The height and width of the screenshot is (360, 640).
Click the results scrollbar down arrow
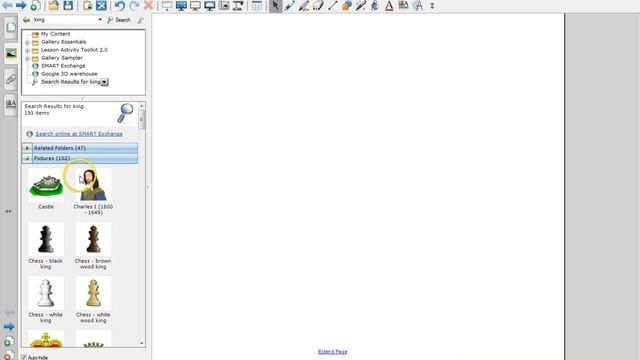point(142,343)
